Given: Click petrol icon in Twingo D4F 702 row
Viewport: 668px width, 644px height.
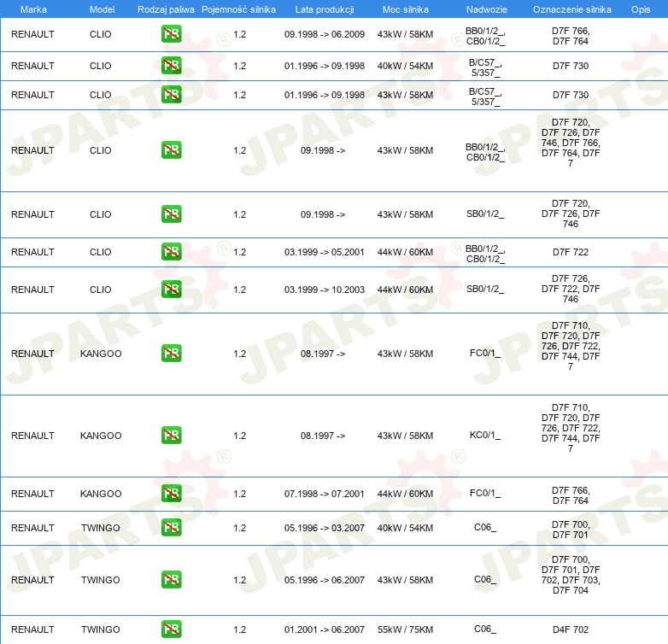Looking at the screenshot, I should click(x=171, y=629).
